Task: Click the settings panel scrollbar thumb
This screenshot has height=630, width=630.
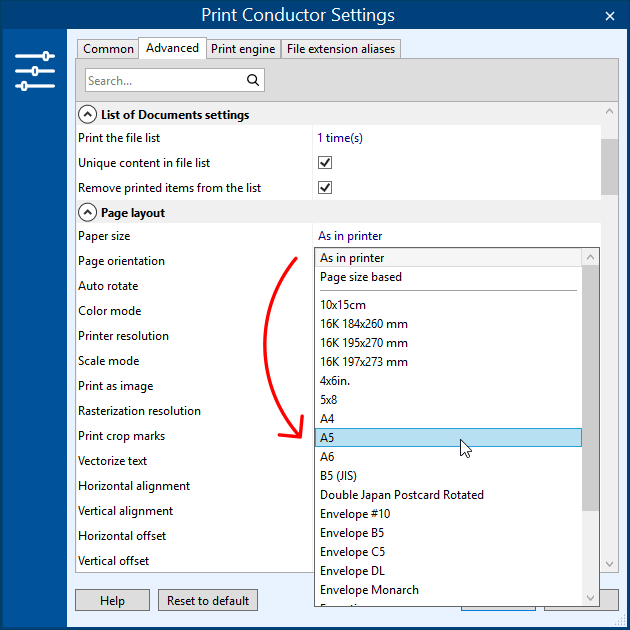Action: coord(609,167)
